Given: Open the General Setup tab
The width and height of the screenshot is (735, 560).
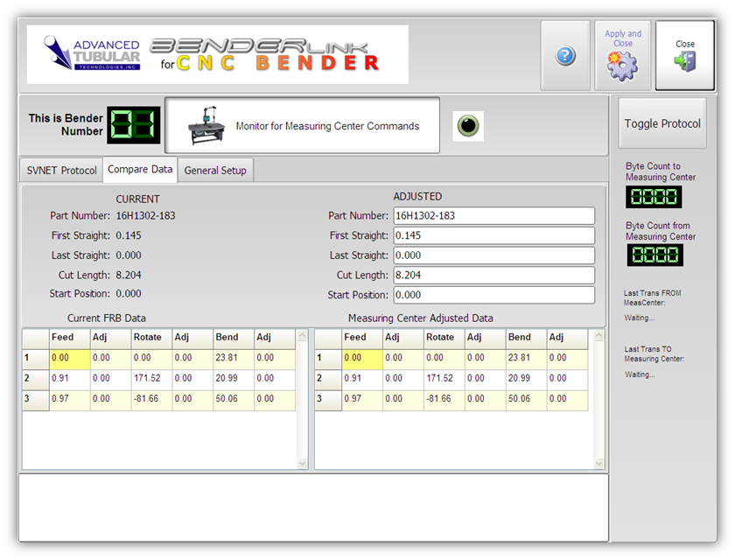Looking at the screenshot, I should coord(215,171).
